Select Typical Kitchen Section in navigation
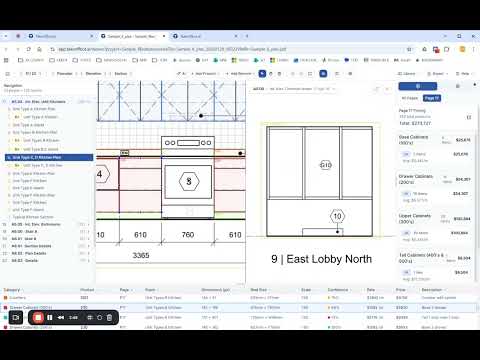Viewport: 480px width, 360px height. (x=33, y=217)
